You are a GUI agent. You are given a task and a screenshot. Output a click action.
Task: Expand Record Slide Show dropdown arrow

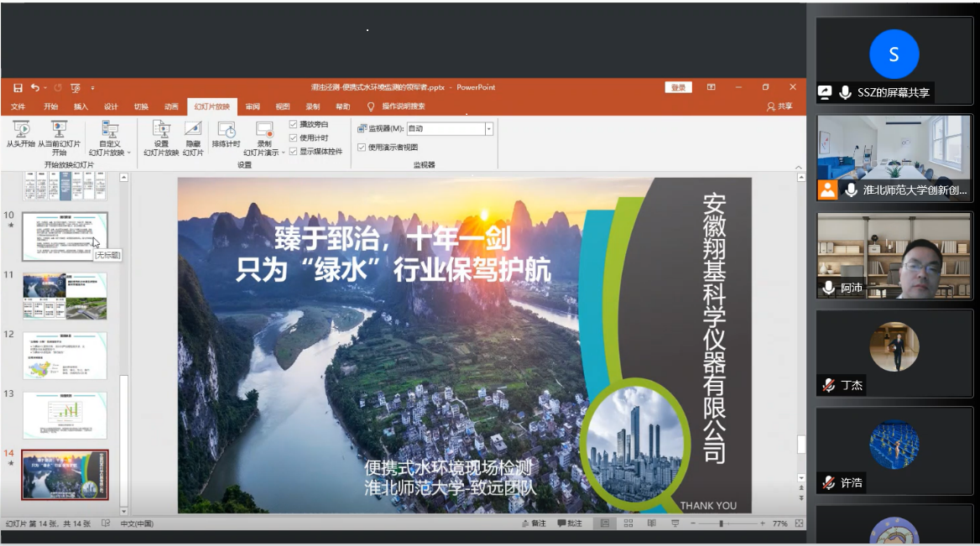click(x=283, y=153)
